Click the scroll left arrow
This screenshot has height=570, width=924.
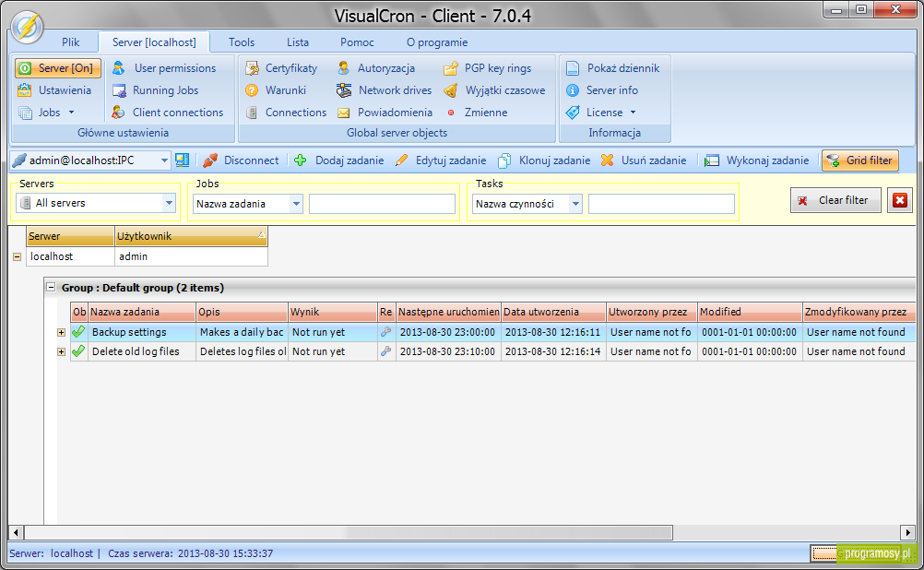coord(16,533)
